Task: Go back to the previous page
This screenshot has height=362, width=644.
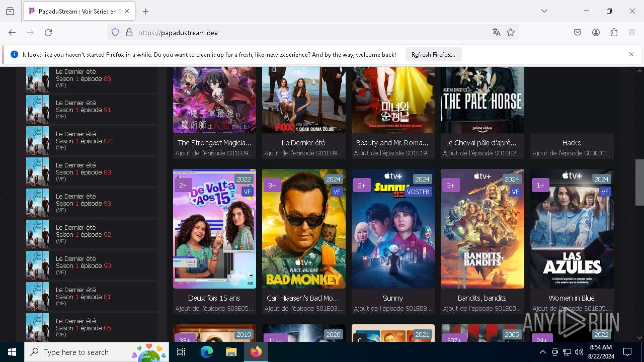Action: (12, 33)
